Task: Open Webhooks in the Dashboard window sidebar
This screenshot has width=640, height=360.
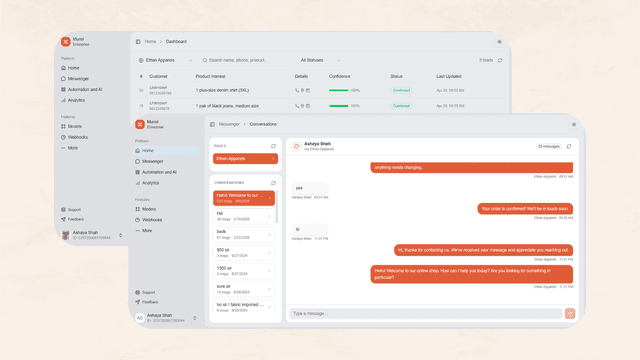Action: click(x=74, y=137)
